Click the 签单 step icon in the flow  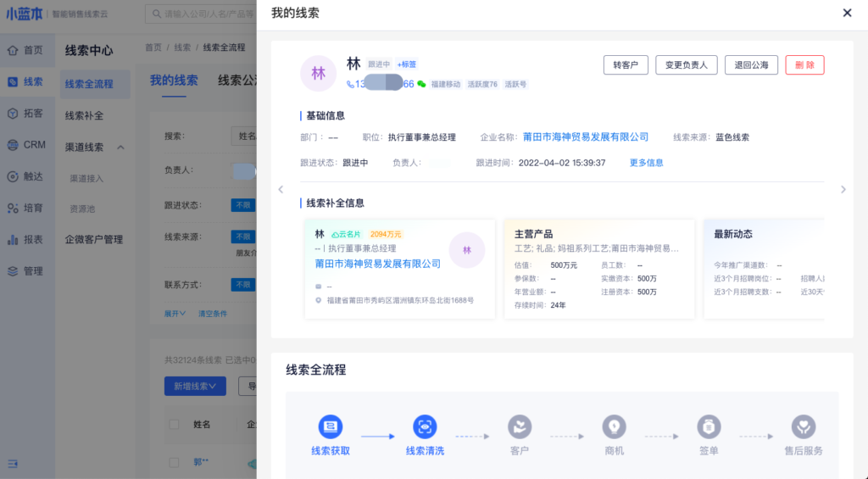[x=709, y=426]
